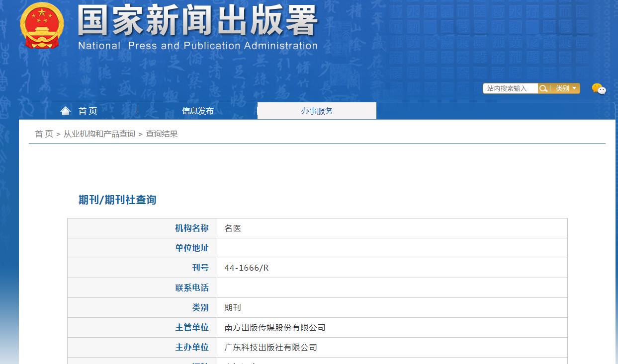Select the 办事服务 tab
618x364 pixels.
tap(317, 111)
